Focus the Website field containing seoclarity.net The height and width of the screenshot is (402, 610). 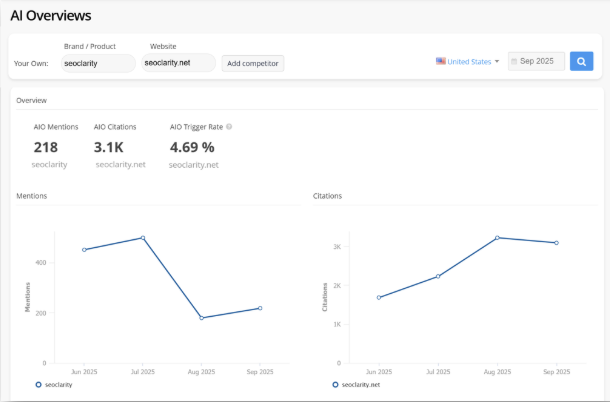[179, 63]
